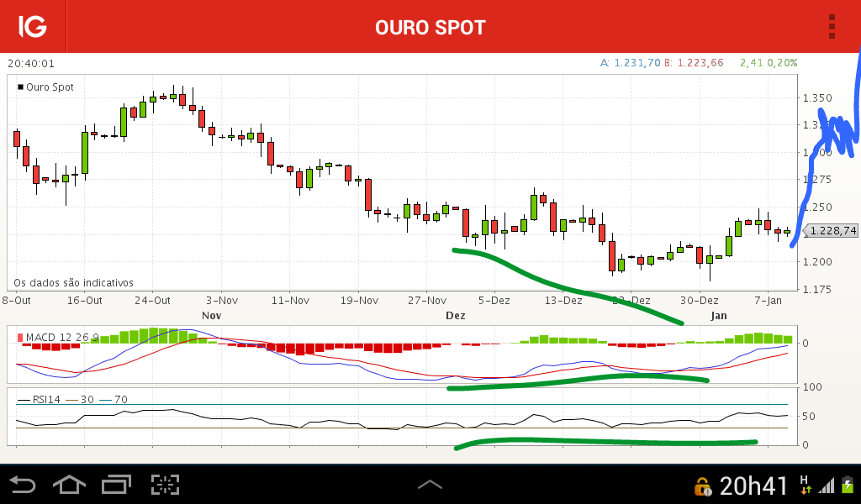Viewport: 861px width, 504px height.
Task: Tap the 11-Nov date axis label
Action: click(290, 301)
